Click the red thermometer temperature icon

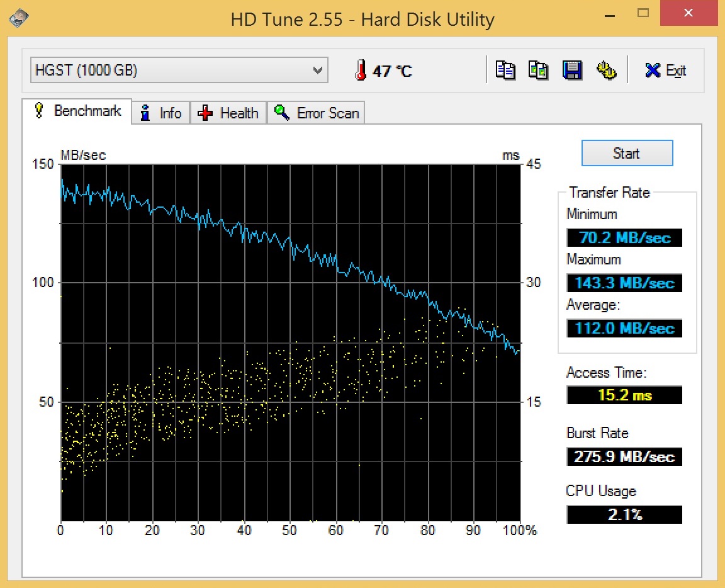coord(361,71)
